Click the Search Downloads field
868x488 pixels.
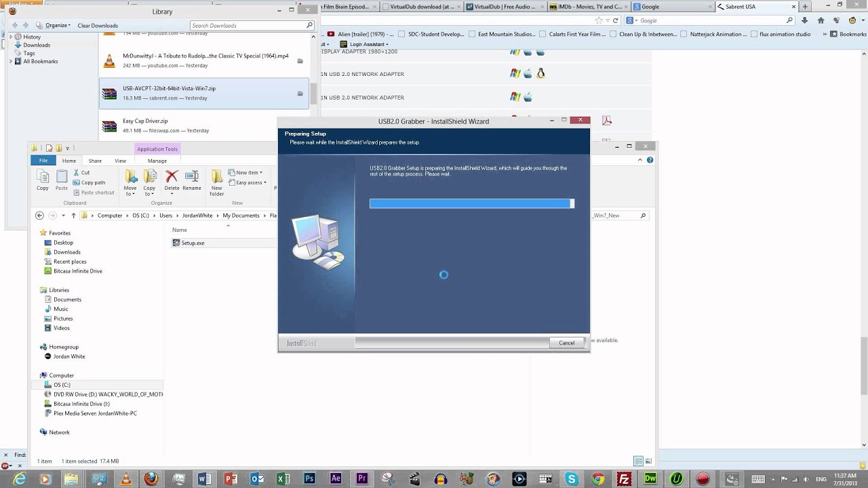coord(252,26)
